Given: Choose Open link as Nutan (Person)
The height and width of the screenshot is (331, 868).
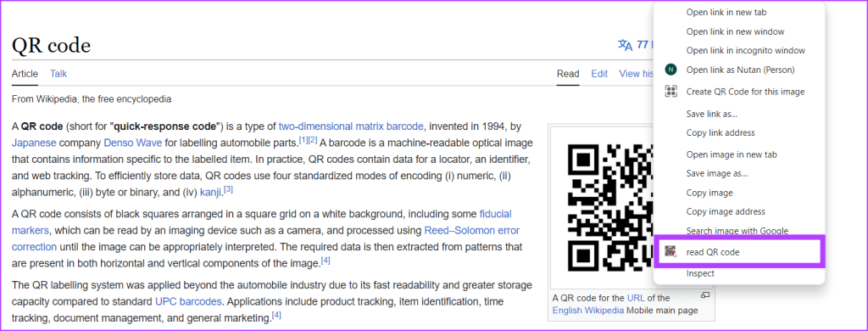Looking at the screenshot, I should [740, 70].
